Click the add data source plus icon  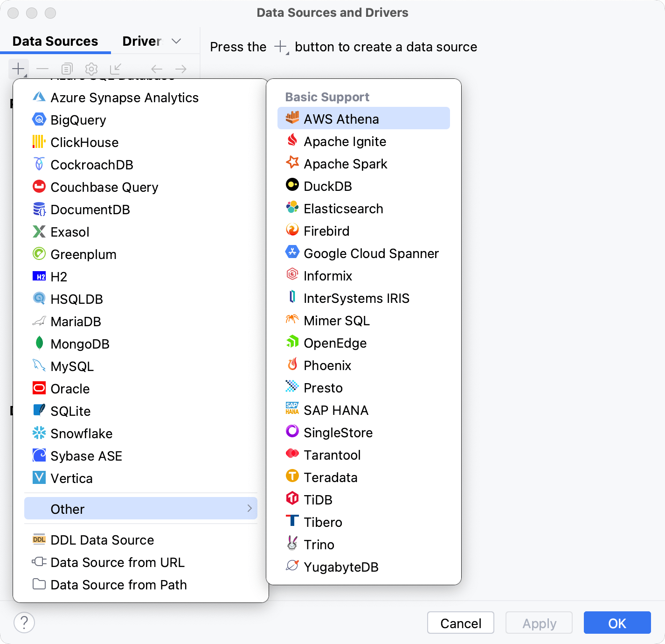18,69
